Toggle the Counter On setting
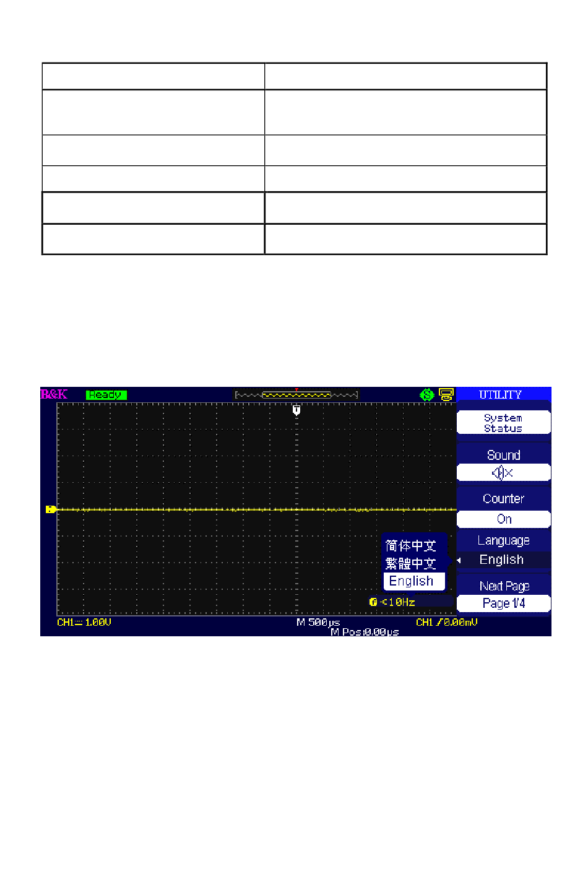 (x=503, y=519)
